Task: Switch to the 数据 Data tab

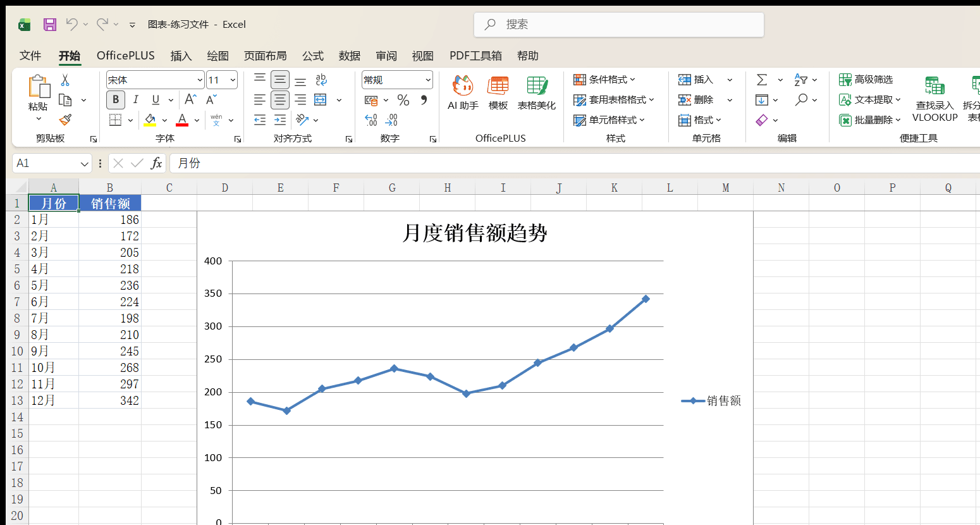Action: coord(350,56)
